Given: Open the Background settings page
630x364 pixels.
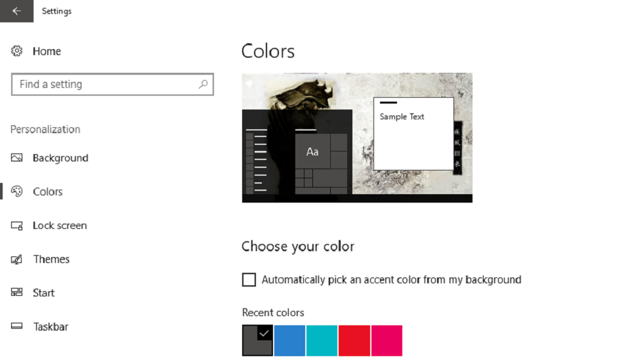Looking at the screenshot, I should pos(60,158).
